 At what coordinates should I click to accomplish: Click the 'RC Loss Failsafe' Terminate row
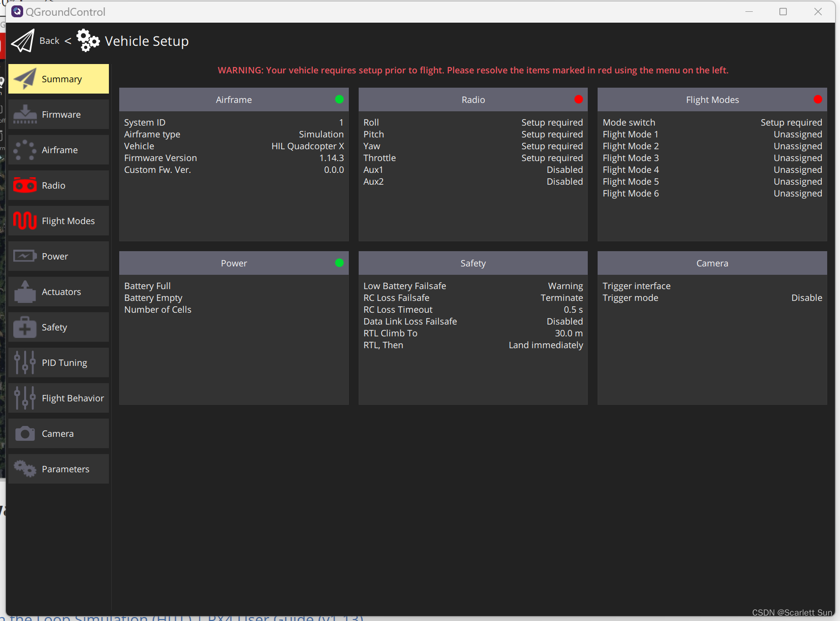(473, 298)
